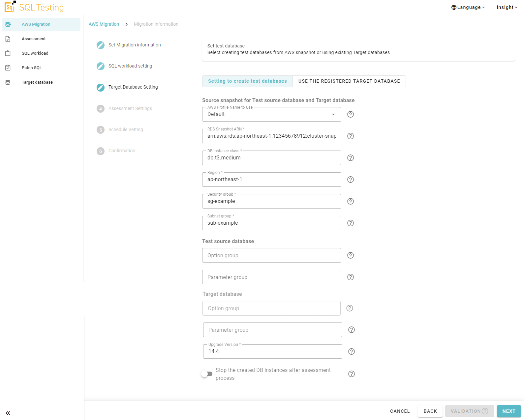Image resolution: width=524 pixels, height=420 pixels.
Task: Open help for RDS Snapshot ARN
Action: [x=351, y=136]
